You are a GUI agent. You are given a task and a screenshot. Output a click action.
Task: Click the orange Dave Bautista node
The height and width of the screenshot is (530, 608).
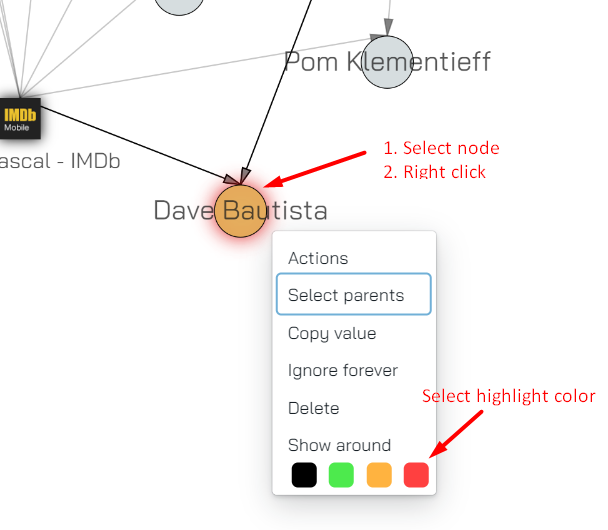240,211
